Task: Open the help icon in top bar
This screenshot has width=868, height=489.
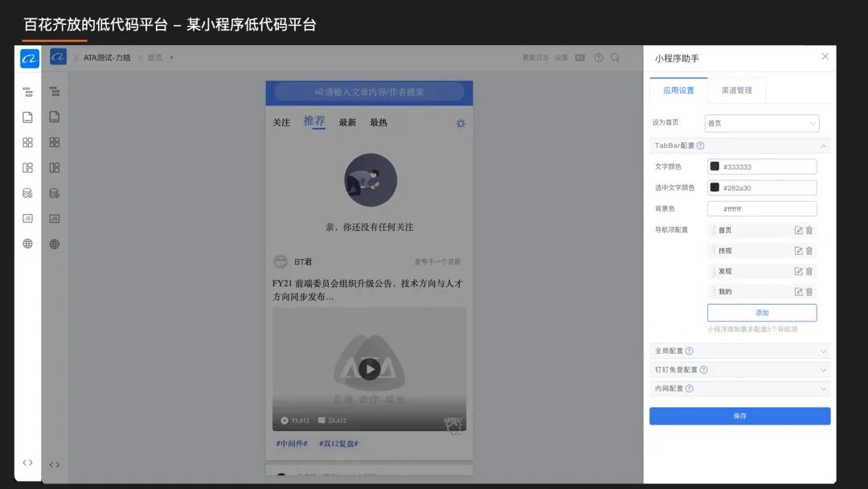Action: pos(599,58)
